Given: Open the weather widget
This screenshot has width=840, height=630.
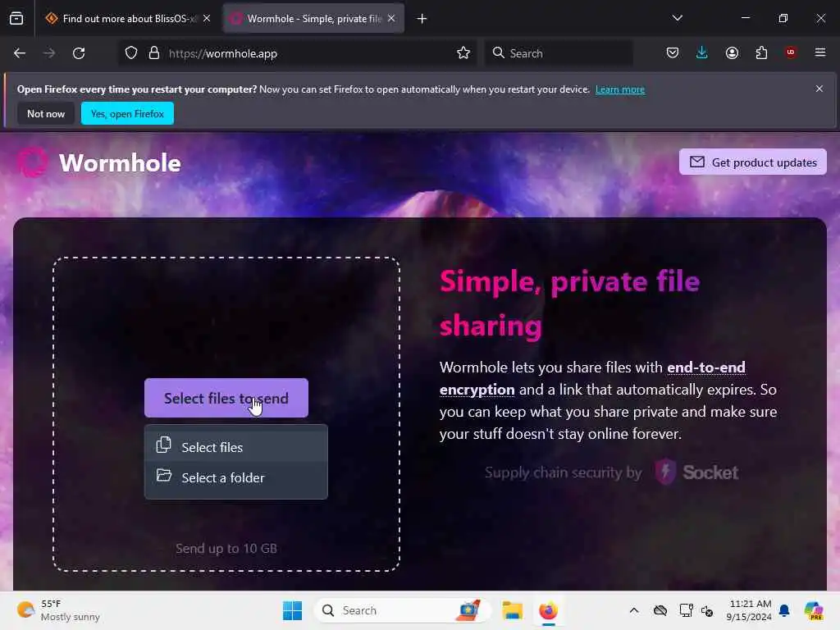Looking at the screenshot, I should coord(58,610).
